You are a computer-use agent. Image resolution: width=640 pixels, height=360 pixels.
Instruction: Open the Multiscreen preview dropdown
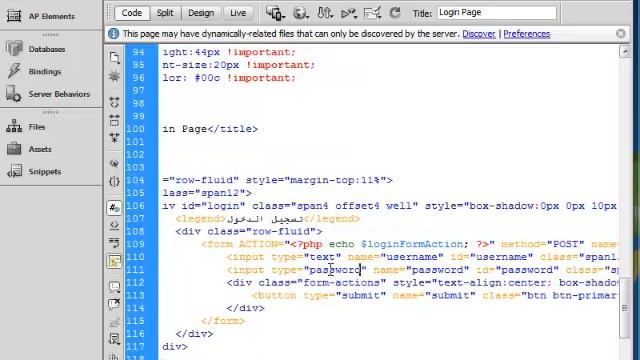(x=275, y=13)
